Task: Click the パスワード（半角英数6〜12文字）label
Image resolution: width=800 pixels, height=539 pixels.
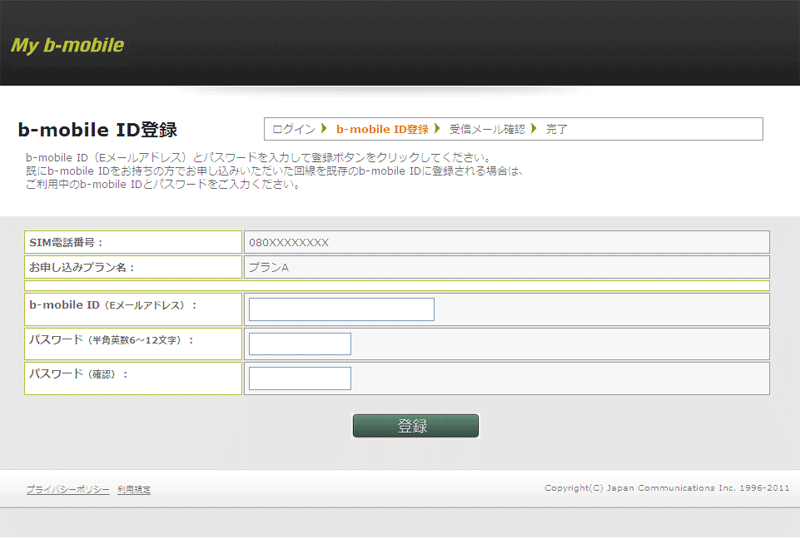Action: (x=111, y=340)
